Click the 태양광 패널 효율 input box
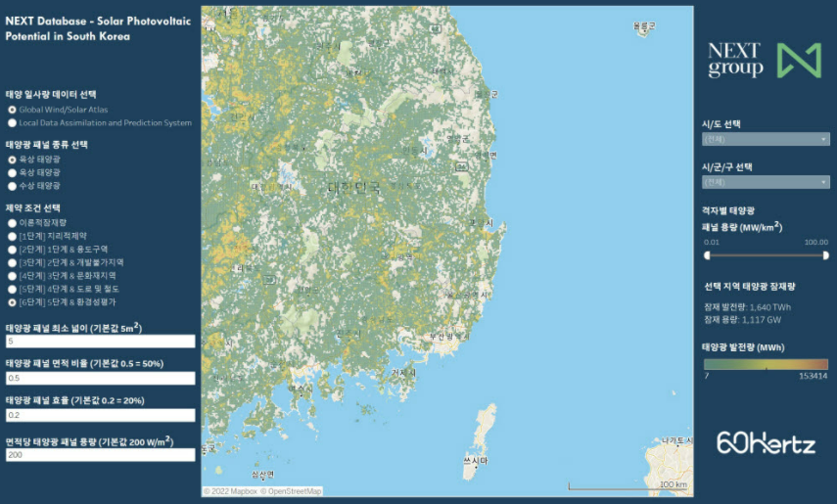This screenshot has height=504, width=837. click(x=101, y=415)
